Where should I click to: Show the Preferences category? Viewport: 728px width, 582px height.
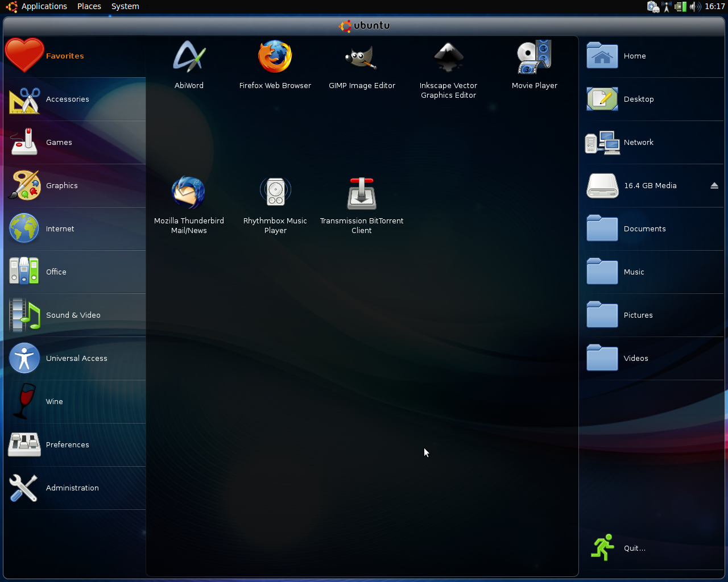tap(75, 444)
